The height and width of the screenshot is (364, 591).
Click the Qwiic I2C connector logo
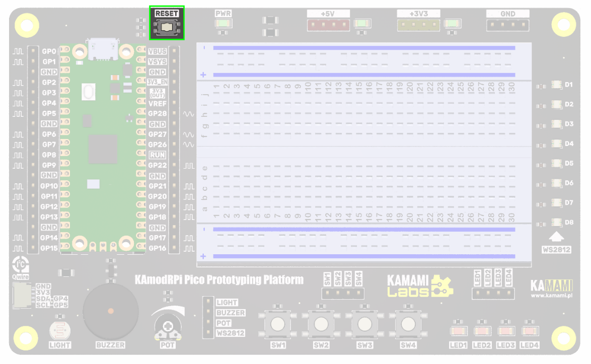click(21, 265)
